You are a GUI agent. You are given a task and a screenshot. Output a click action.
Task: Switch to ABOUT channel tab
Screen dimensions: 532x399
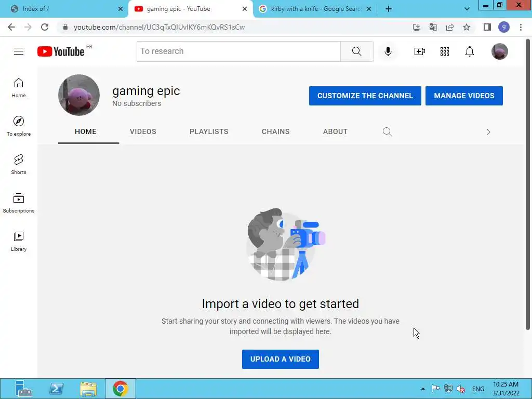tap(335, 131)
